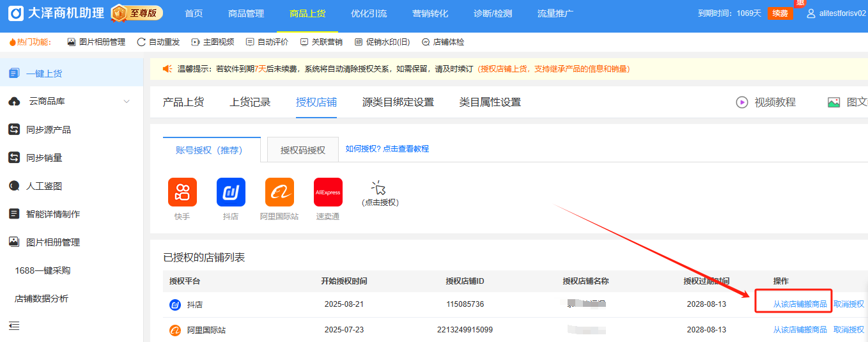Open the 如何授权 tutorial link
Viewport: 868px width, 342px height.
(387, 149)
